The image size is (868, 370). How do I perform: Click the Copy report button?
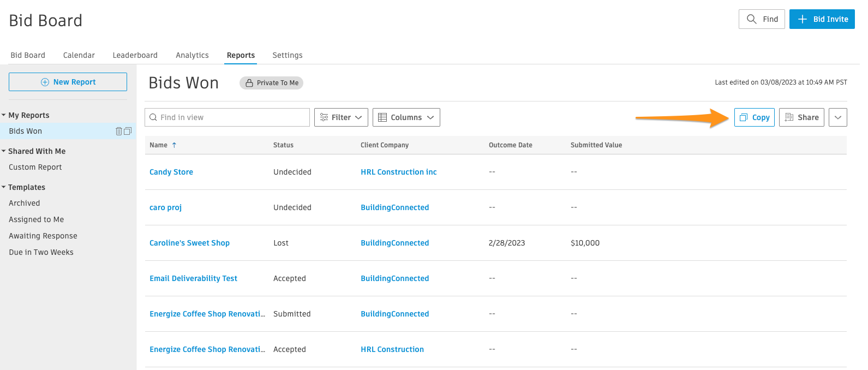click(x=754, y=117)
